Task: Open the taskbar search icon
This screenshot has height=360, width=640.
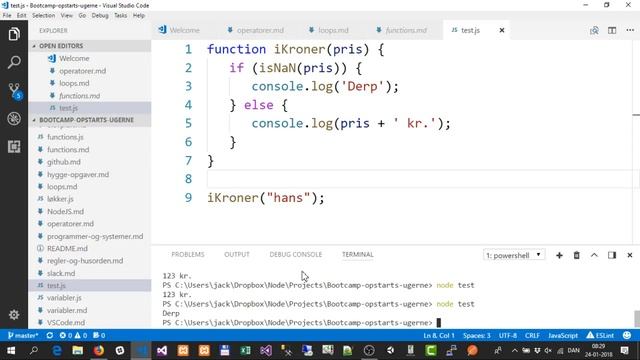Action: coord(34,351)
